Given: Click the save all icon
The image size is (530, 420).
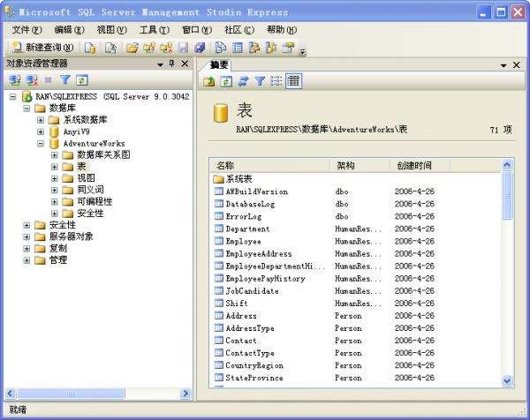Looking at the screenshot, I should tap(200, 48).
